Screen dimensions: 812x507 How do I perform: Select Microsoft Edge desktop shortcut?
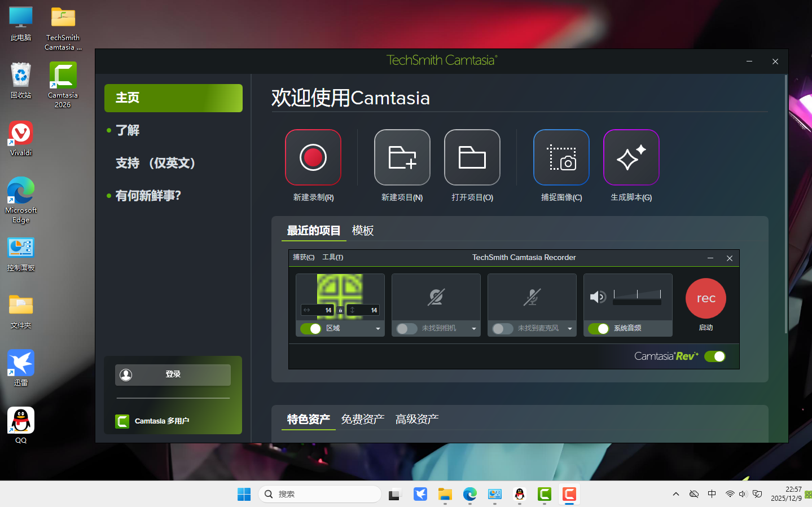click(x=21, y=200)
